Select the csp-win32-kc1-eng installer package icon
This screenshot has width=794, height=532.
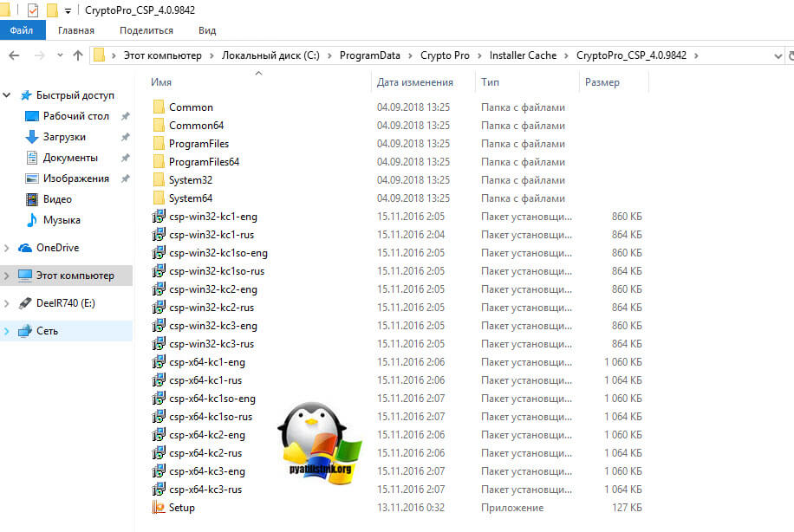point(159,217)
